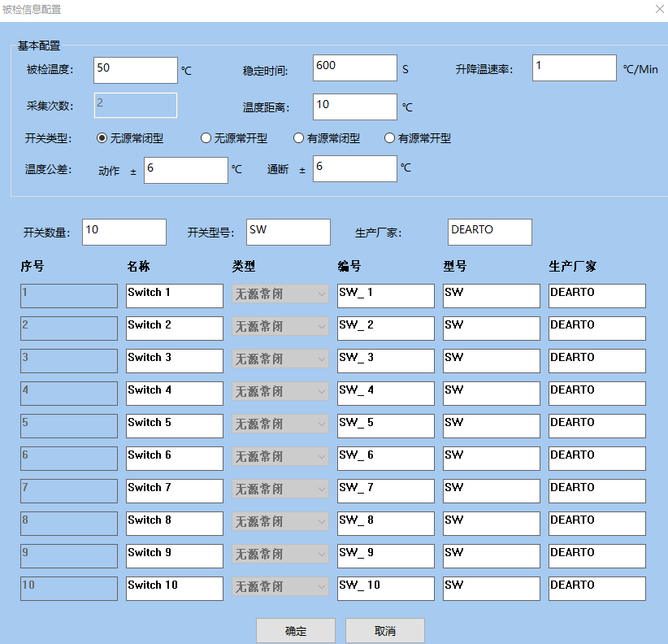
Task: Edit the name field Switch 9
Action: coord(175,556)
